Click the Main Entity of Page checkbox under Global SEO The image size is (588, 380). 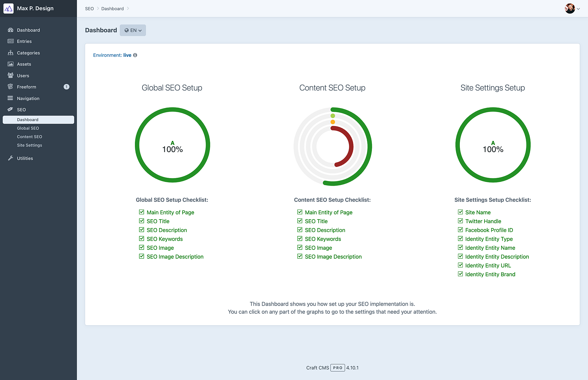coord(142,212)
